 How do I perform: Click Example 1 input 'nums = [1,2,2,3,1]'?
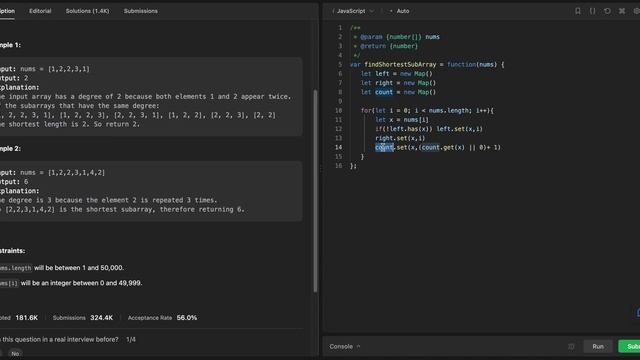pyautogui.click(x=55, y=69)
